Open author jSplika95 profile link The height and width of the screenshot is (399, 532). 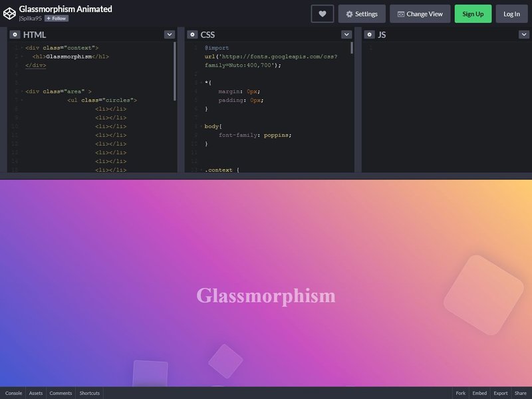click(30, 19)
